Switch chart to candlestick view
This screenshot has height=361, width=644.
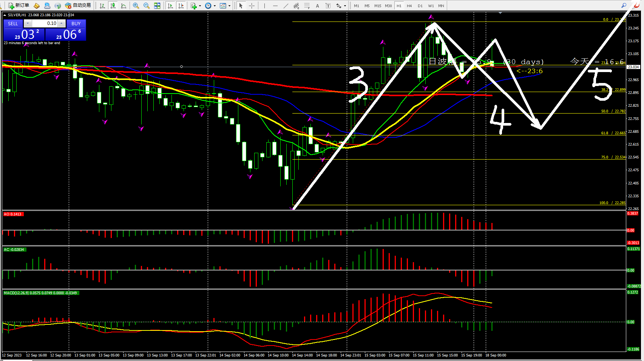[x=113, y=6]
